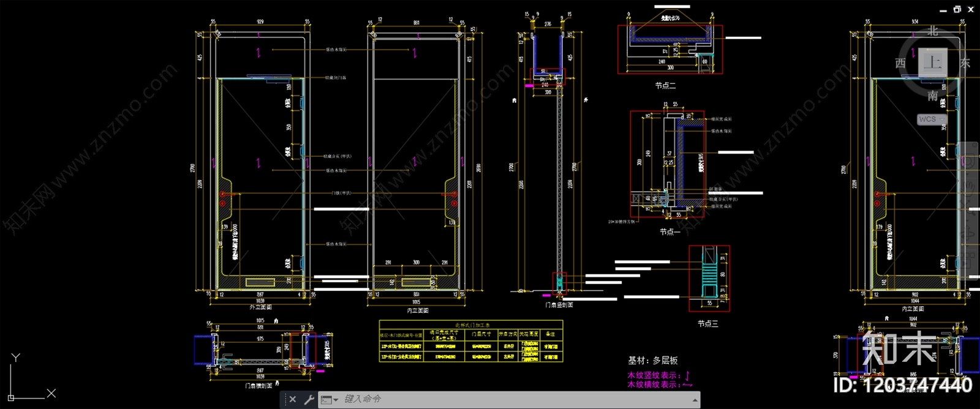Select the 节点三 detail label
The width and height of the screenshot is (980, 409).
point(708,323)
